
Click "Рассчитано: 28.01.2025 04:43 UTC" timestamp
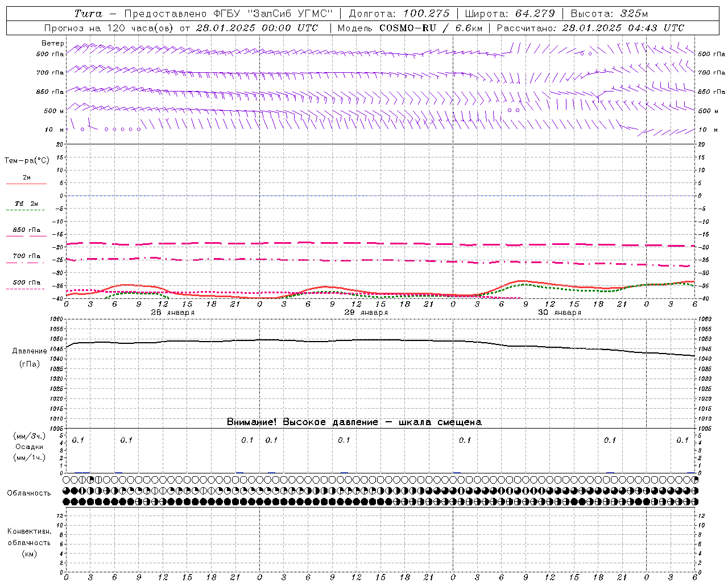point(590,28)
